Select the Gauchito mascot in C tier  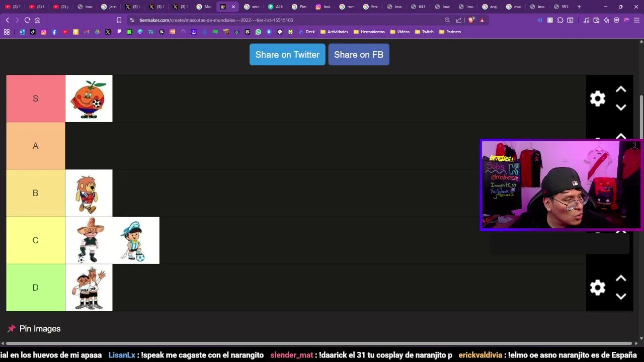[x=136, y=240]
